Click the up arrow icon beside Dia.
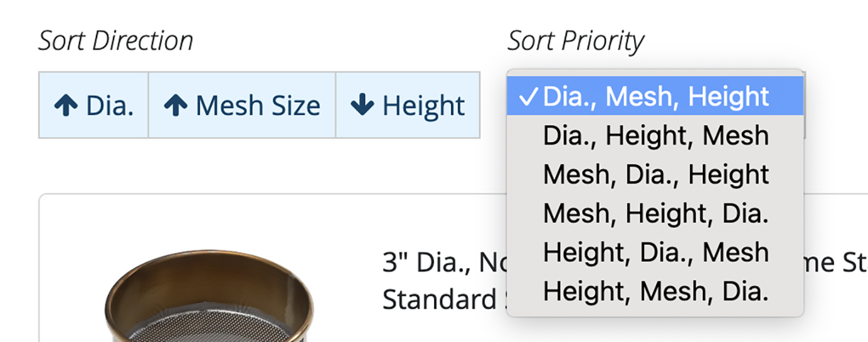The image size is (868, 342). pos(66,106)
